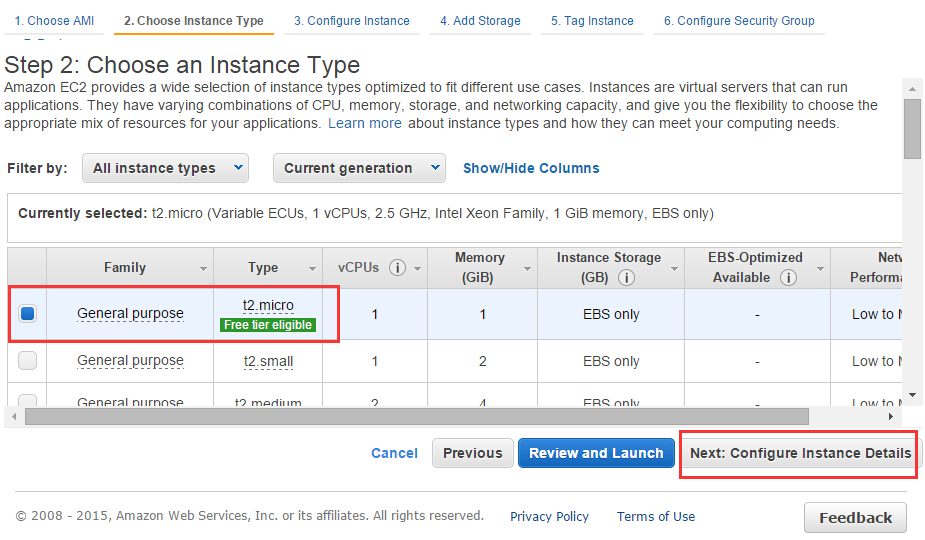The width and height of the screenshot is (925, 540).
Task: Follow the Learn more link
Action: click(x=365, y=123)
